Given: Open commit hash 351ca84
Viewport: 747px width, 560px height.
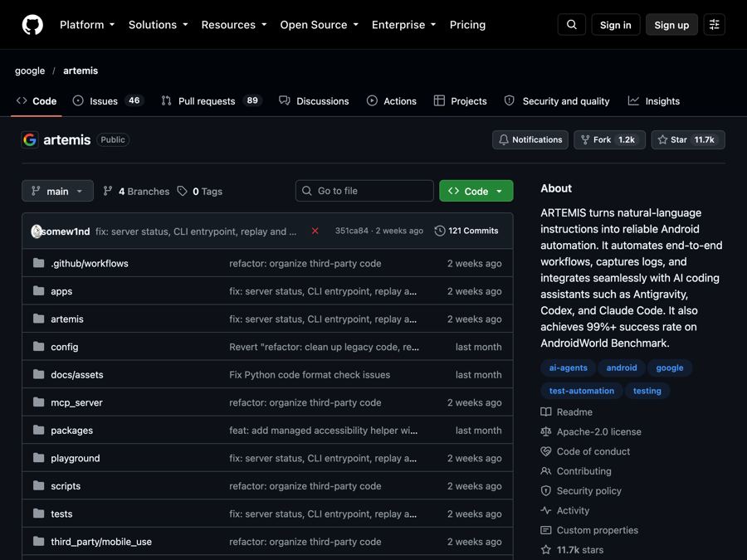Looking at the screenshot, I should tap(352, 231).
